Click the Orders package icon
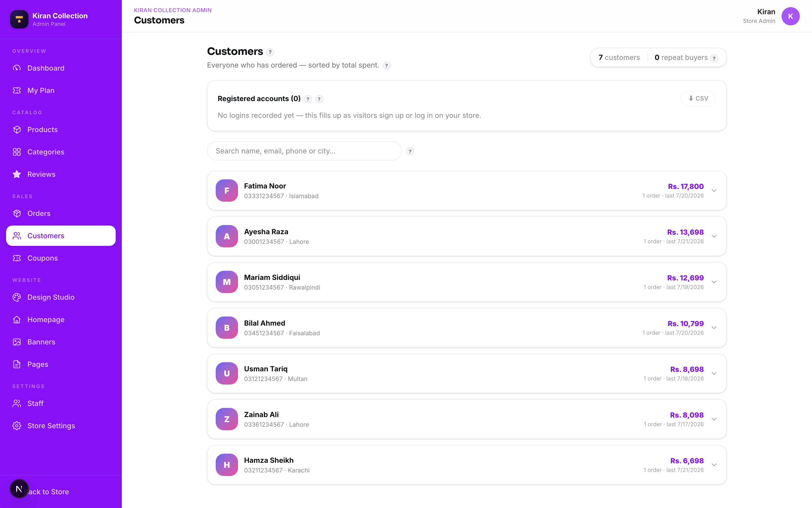This screenshot has height=508, width=812. pyautogui.click(x=17, y=213)
